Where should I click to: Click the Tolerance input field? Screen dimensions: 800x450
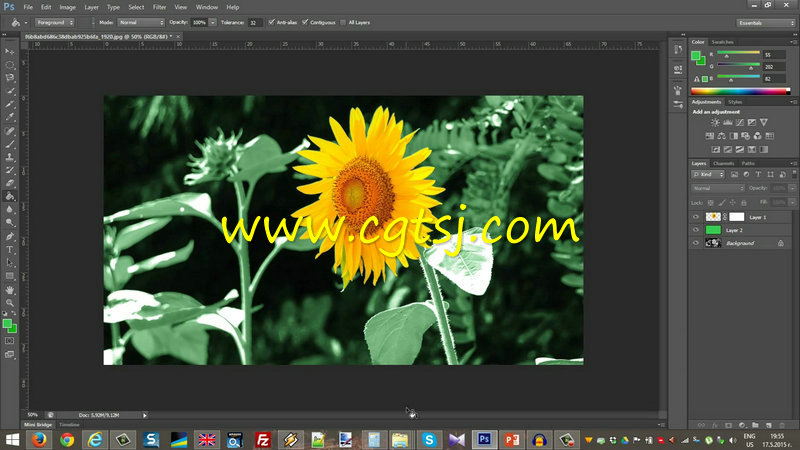pos(255,22)
